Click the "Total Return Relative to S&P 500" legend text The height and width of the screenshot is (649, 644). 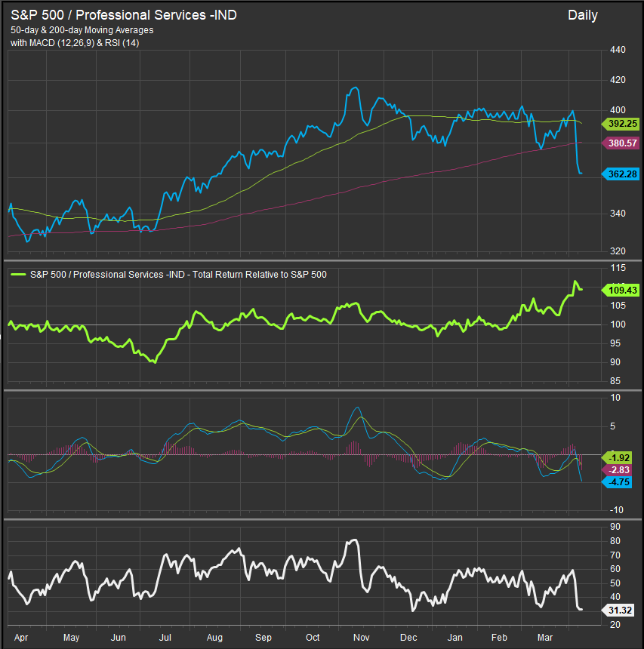pos(259,275)
